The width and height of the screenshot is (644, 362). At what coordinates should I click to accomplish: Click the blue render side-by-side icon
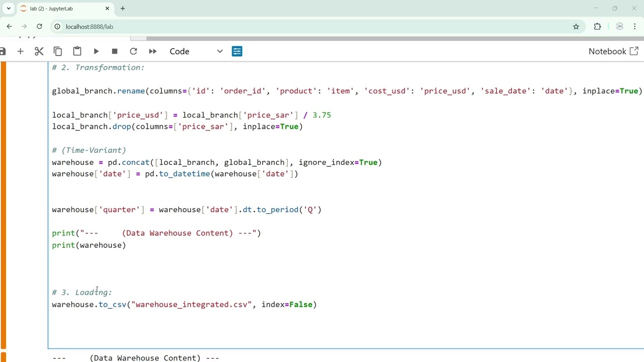point(237,51)
